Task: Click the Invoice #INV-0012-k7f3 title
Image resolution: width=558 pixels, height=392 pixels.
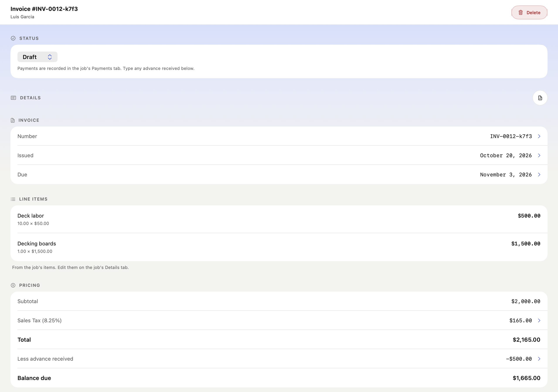Action: coord(44,9)
